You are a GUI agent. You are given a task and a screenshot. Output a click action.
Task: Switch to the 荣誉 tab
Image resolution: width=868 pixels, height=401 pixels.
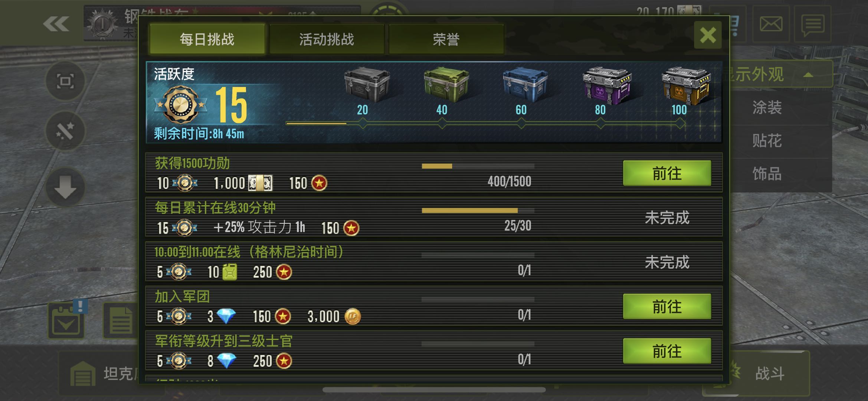(x=446, y=39)
